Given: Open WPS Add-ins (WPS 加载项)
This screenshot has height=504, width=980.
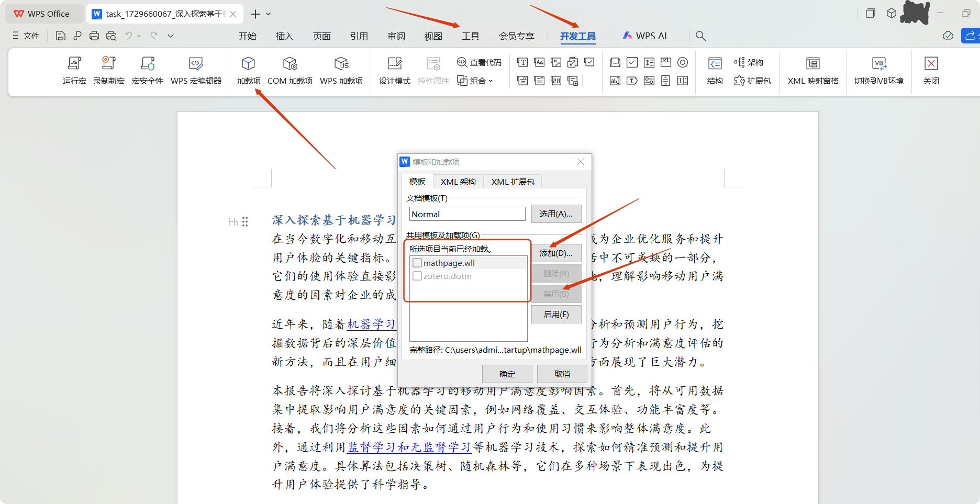Looking at the screenshot, I should click(x=341, y=71).
